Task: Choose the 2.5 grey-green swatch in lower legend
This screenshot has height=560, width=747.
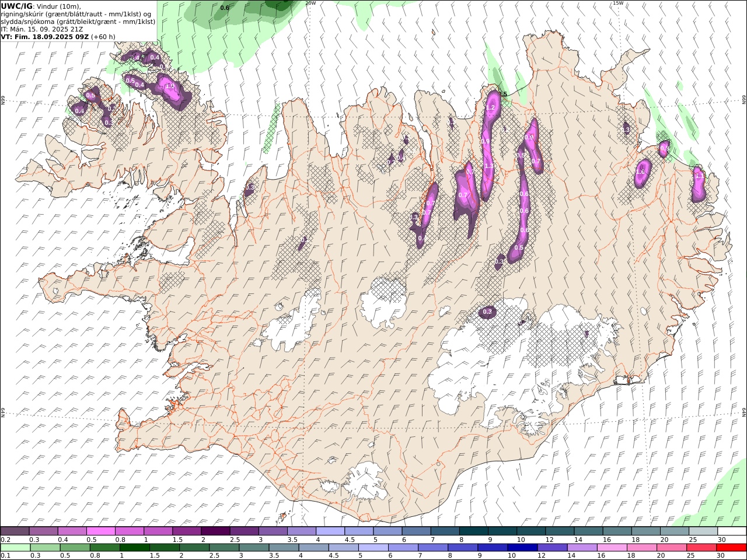Action: click(x=224, y=547)
